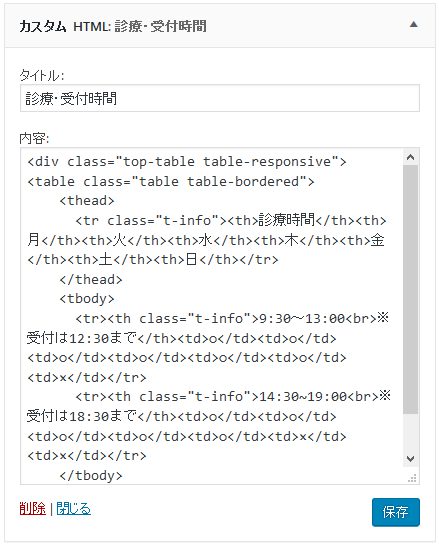Collapse the widget using the triangle arrow
This screenshot has width=439, height=544.
click(413, 25)
